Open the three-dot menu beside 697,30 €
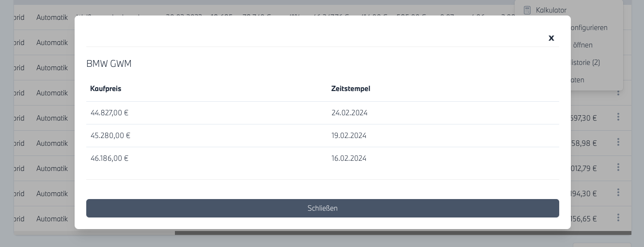Image resolution: width=644 pixels, height=247 pixels. (618, 117)
